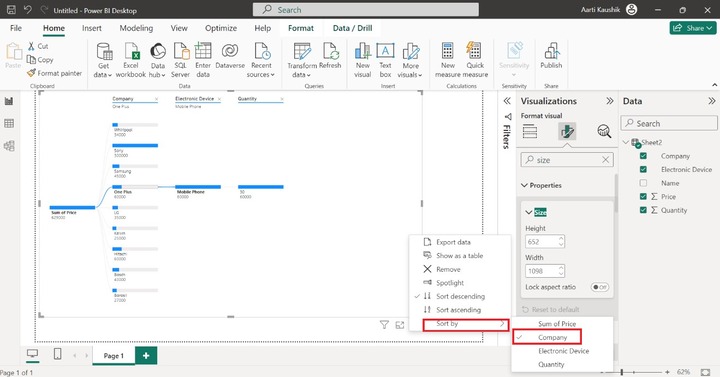This screenshot has width=720, height=377.
Task: Open the Analytics magnifier pane icon
Action: pos(604,131)
